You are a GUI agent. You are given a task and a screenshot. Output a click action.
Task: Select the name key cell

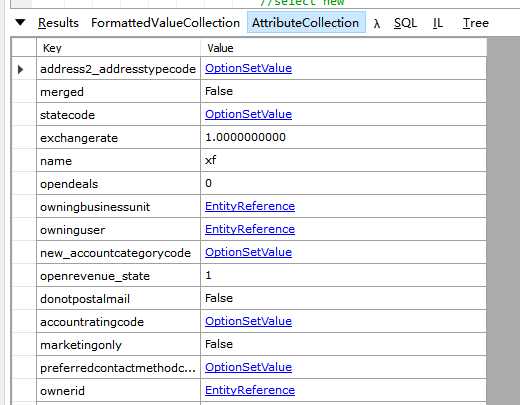[x=118, y=160]
